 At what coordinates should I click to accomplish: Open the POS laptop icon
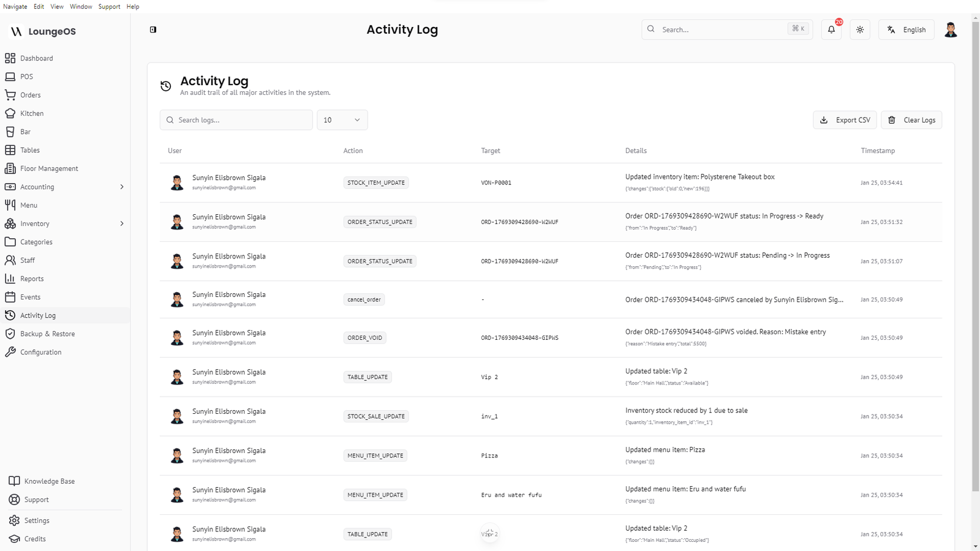[10, 77]
